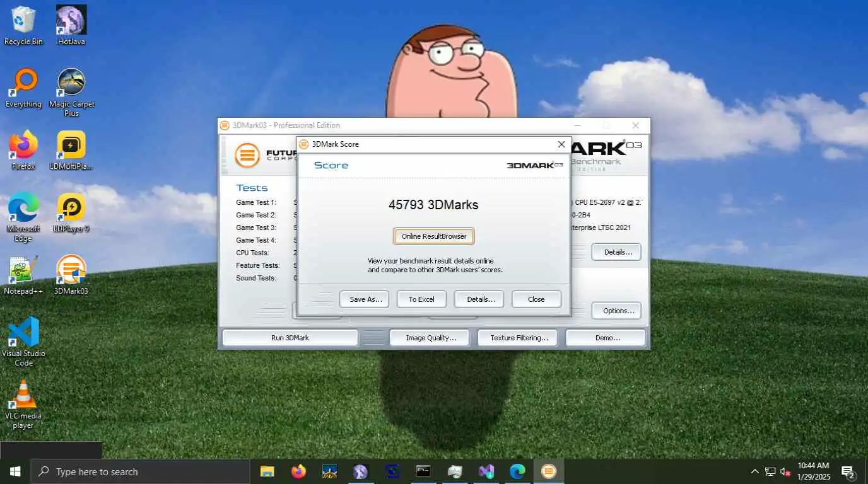
Task: Click the 3DMark03 taskbar icon
Action: click(549, 471)
